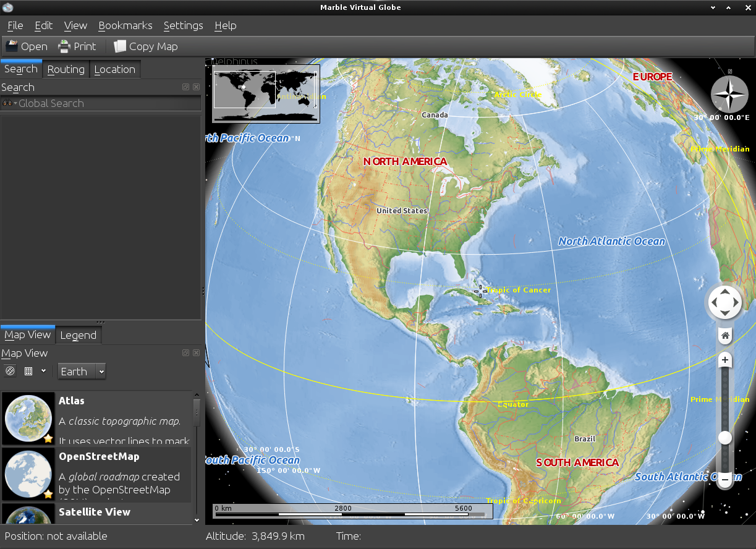Screen dimensions: 756x549
Task: Click the Open folder icon in toolbar
Action: [x=12, y=46]
